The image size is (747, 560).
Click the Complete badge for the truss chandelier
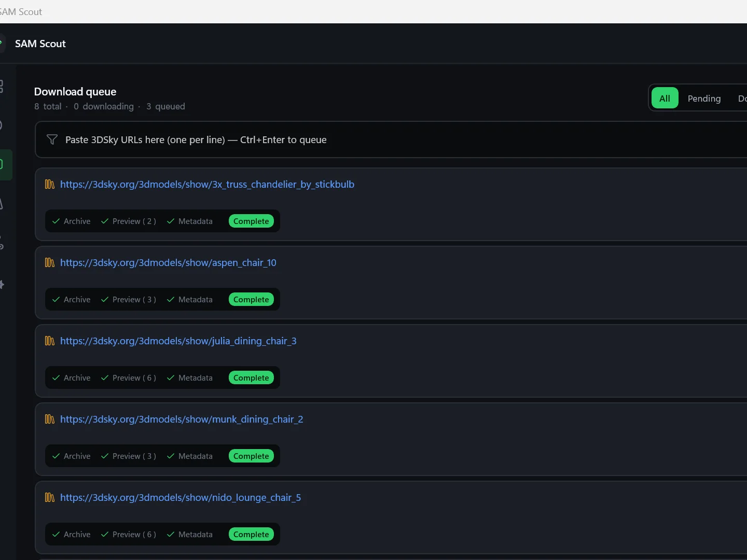tap(251, 221)
